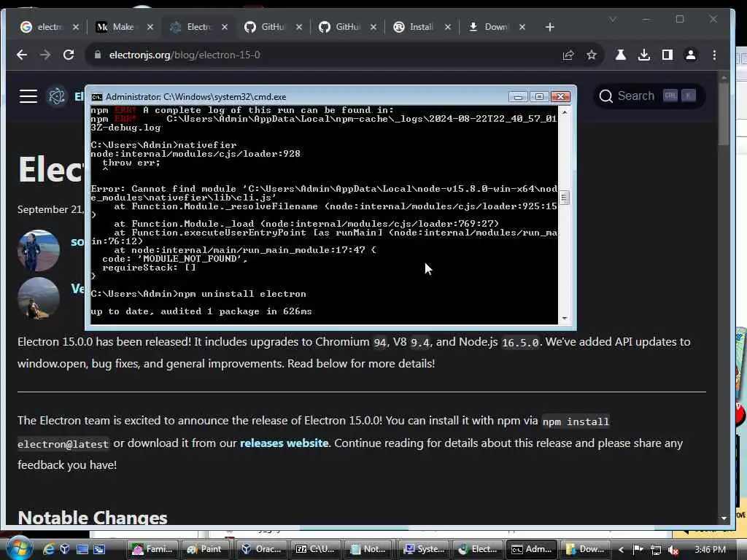The height and width of the screenshot is (560, 747).
Task: Close the Google 'electr' tab
Action: pyautogui.click(x=76, y=27)
